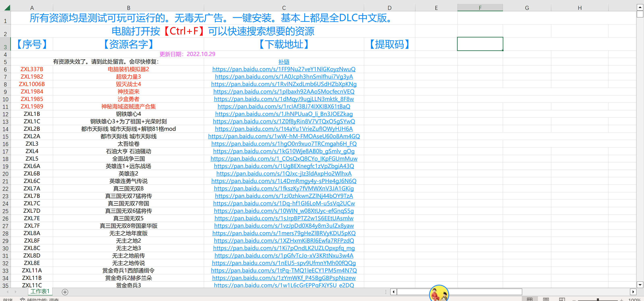Image resolution: width=644 pixels, height=301 pixels.
Task: Open the download link for 神技盗来
Action: point(284,92)
